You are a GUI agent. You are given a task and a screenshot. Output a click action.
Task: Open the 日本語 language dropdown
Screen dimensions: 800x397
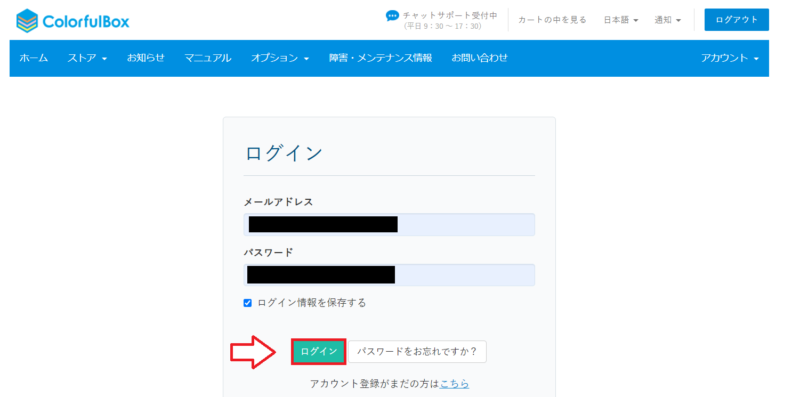(621, 20)
